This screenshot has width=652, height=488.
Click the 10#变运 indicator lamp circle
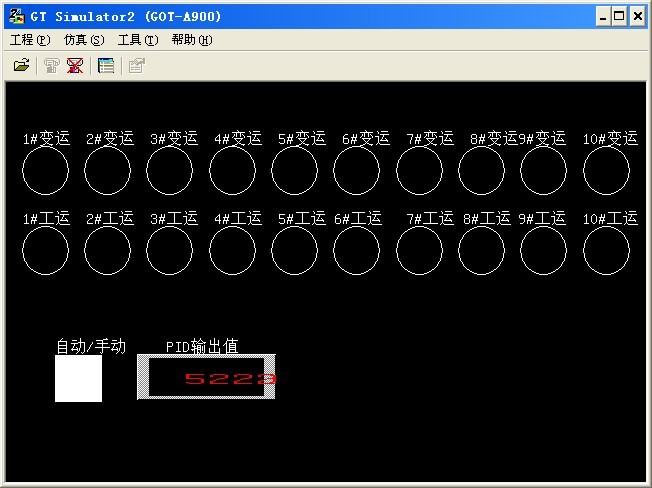pyautogui.click(x=606, y=171)
